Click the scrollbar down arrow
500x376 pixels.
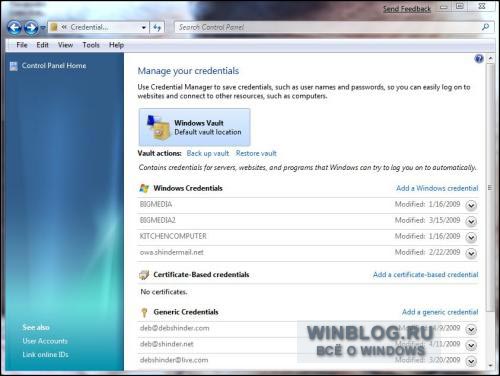click(x=490, y=366)
